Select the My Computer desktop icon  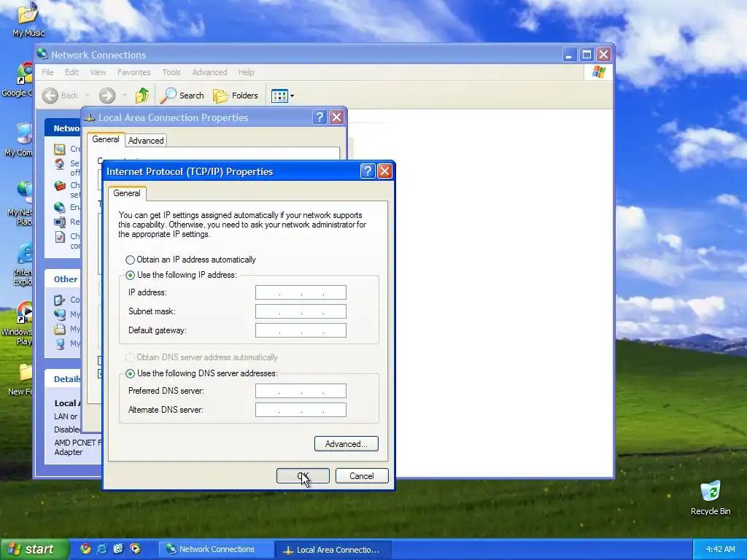(19, 139)
